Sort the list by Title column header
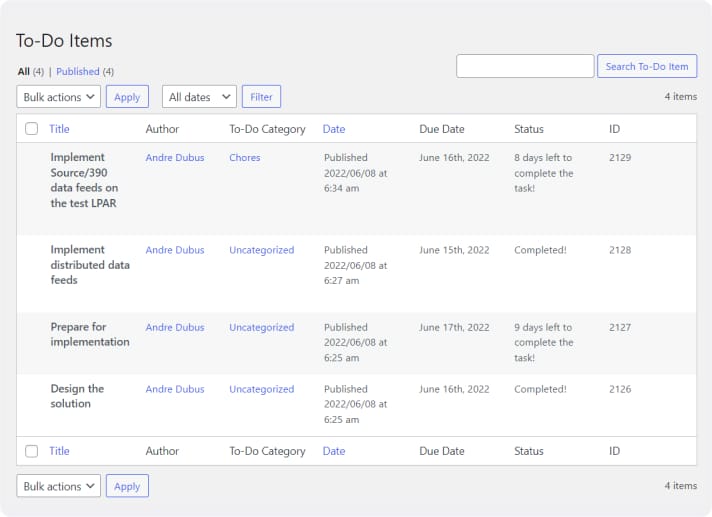712x517 pixels. (x=59, y=129)
